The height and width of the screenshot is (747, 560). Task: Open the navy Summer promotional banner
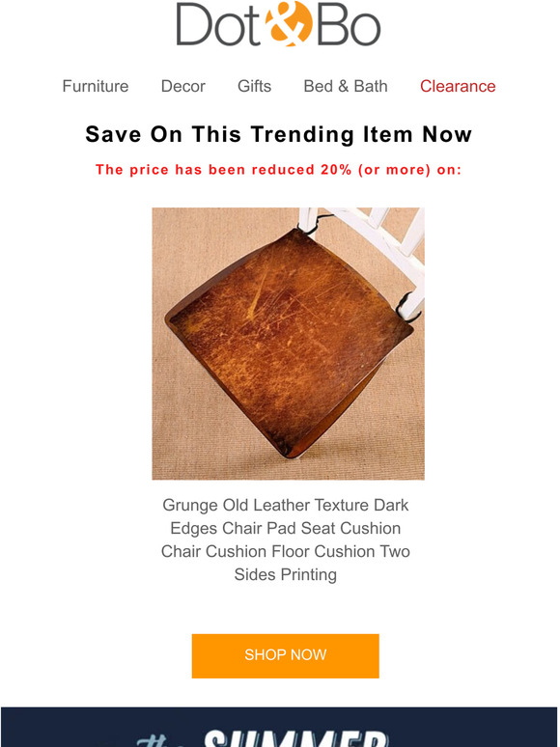pyautogui.click(x=280, y=727)
